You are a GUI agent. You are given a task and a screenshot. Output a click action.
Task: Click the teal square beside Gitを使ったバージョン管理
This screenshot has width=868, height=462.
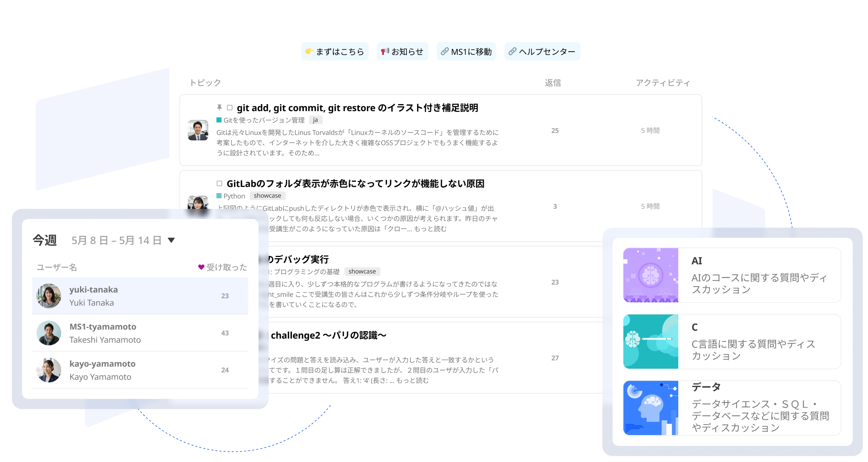219,120
